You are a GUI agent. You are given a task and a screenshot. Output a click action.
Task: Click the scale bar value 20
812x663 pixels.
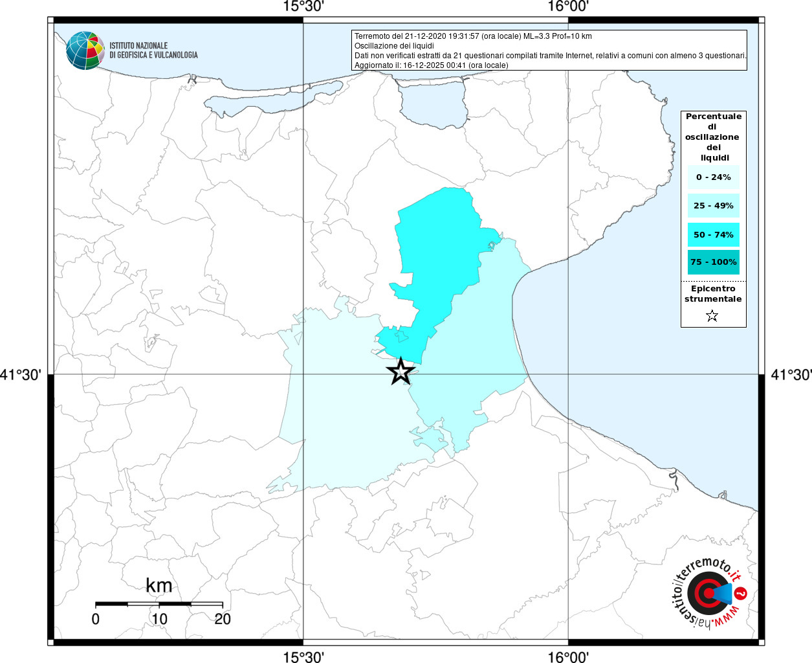click(x=223, y=619)
